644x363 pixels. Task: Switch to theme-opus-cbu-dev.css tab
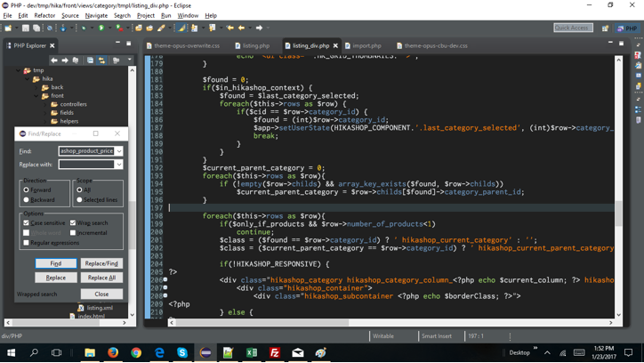point(432,45)
